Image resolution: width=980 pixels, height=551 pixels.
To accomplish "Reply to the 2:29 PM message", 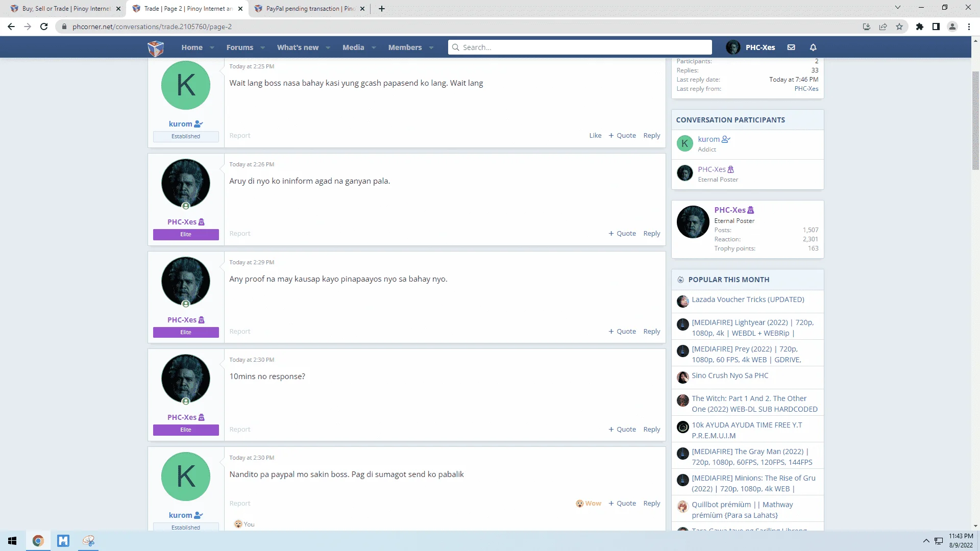I will 652,332.
